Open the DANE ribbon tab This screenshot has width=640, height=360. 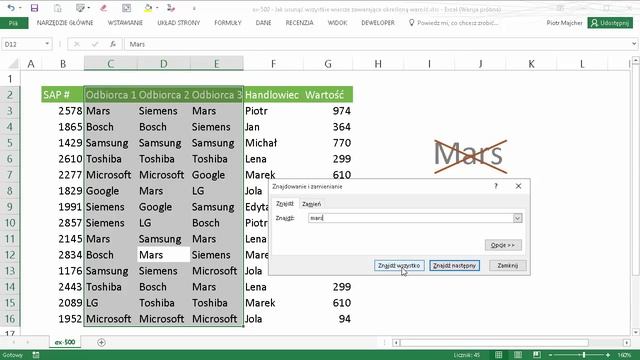pos(263,23)
